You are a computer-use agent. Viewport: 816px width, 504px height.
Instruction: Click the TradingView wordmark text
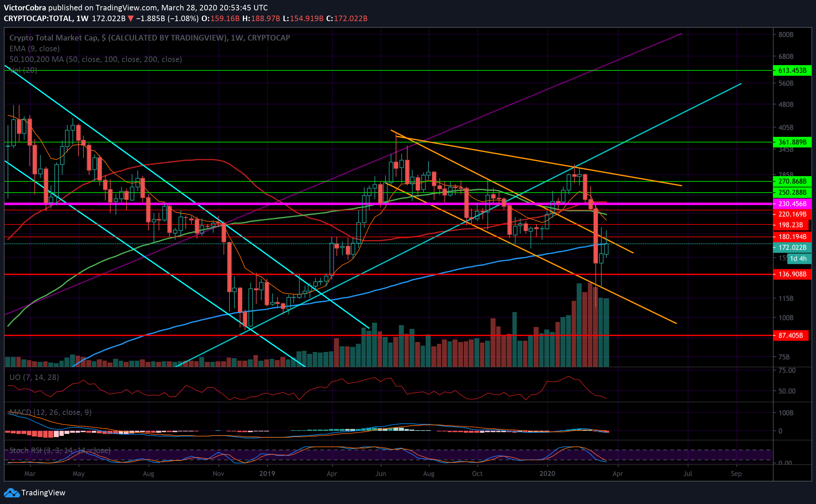pyautogui.click(x=43, y=493)
